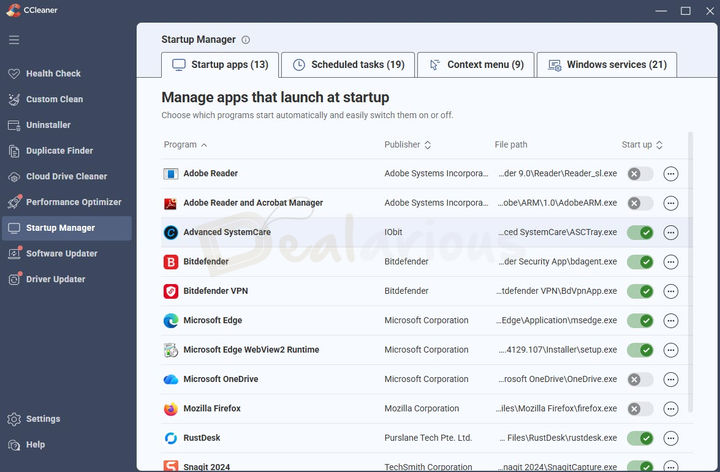Click the Acrobat Manager PDF icon
This screenshot has width=720, height=472.
171,203
